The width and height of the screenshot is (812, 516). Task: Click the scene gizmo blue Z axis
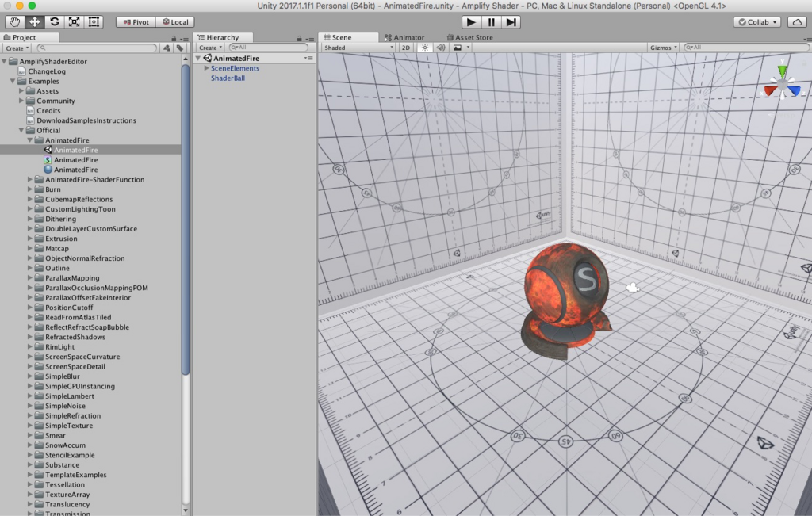point(795,90)
